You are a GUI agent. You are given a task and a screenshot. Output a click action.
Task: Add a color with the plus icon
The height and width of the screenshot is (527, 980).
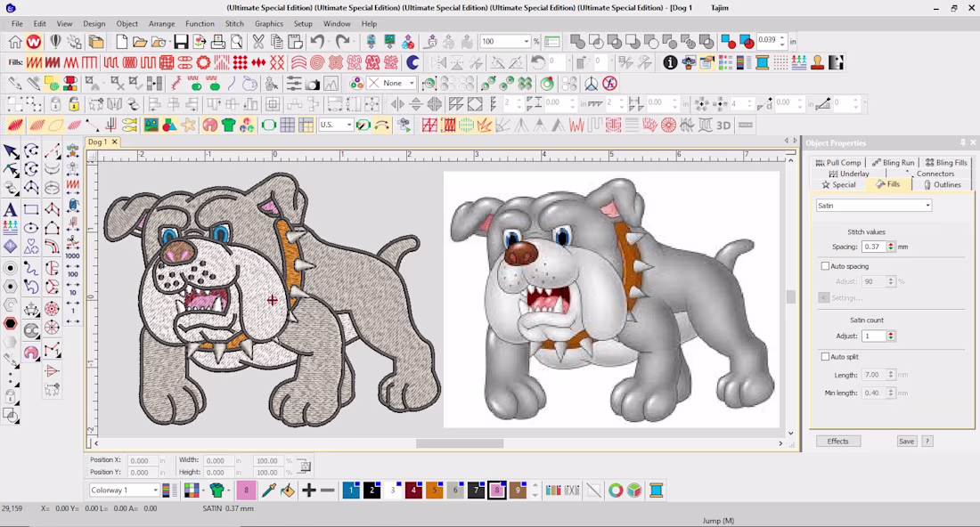(x=309, y=491)
